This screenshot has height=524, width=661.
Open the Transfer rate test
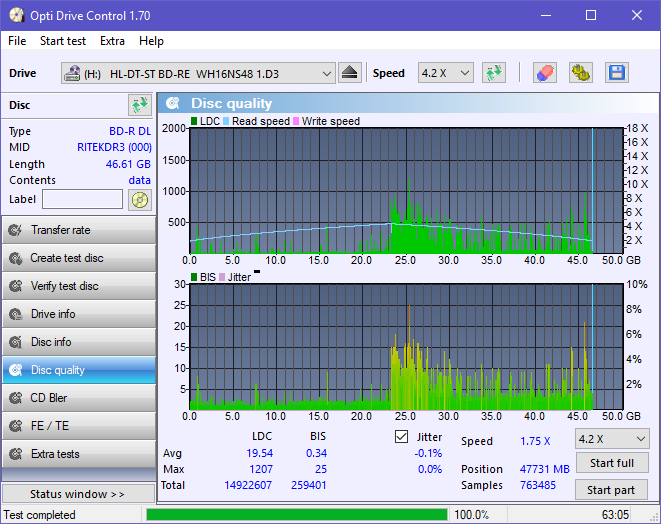(x=78, y=230)
